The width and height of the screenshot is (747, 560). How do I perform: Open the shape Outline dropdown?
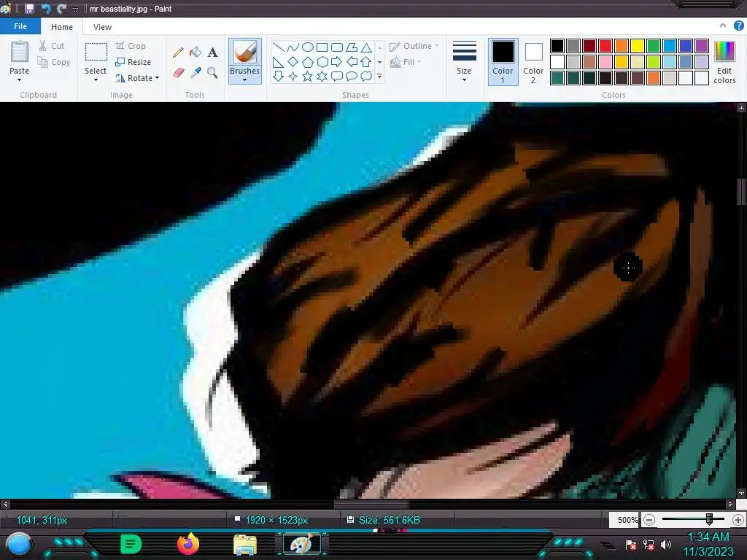(414, 46)
